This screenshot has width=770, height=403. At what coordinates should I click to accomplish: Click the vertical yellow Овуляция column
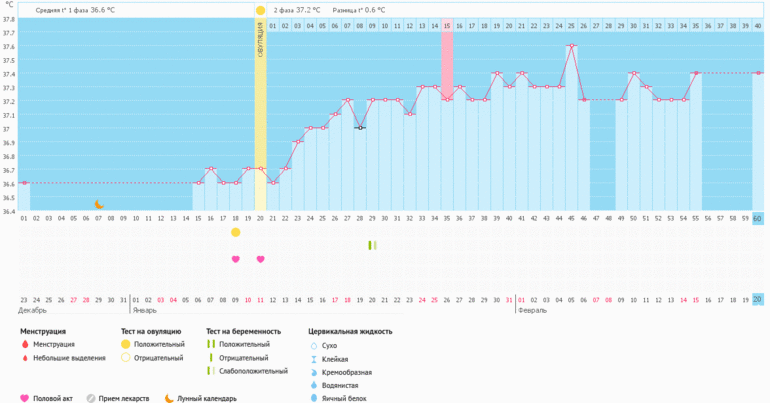260,110
